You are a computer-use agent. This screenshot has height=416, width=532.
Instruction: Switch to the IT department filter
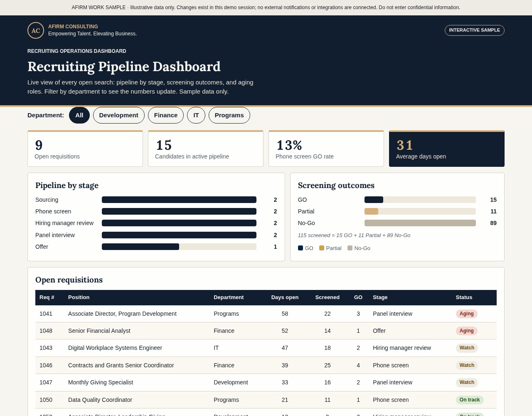click(196, 115)
